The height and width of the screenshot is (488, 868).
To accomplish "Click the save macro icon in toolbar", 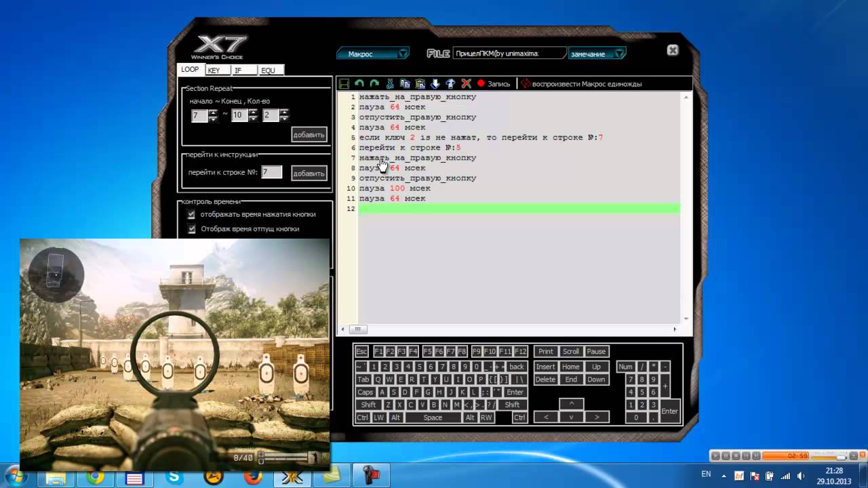I will click(344, 84).
